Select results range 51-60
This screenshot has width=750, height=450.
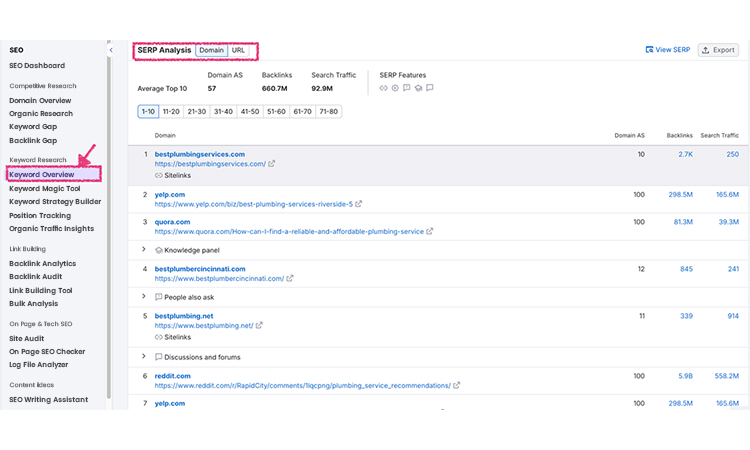276,111
